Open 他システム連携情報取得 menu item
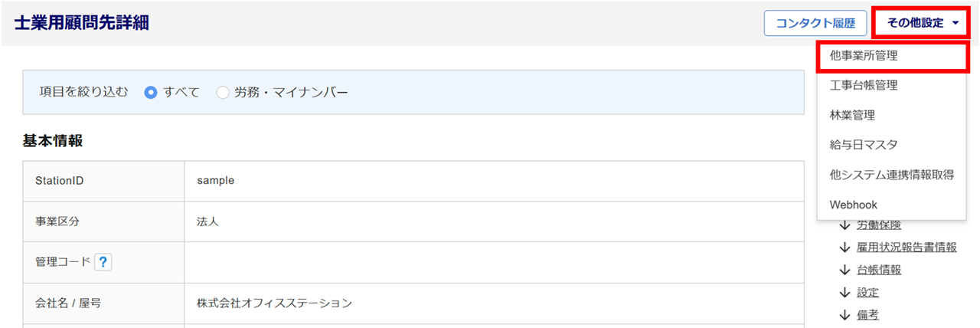 tap(892, 175)
